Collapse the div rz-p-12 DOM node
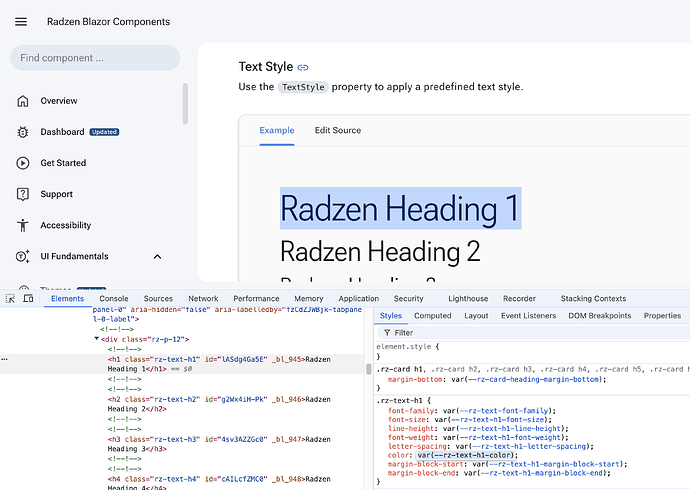The height and width of the screenshot is (490, 690). [97, 339]
